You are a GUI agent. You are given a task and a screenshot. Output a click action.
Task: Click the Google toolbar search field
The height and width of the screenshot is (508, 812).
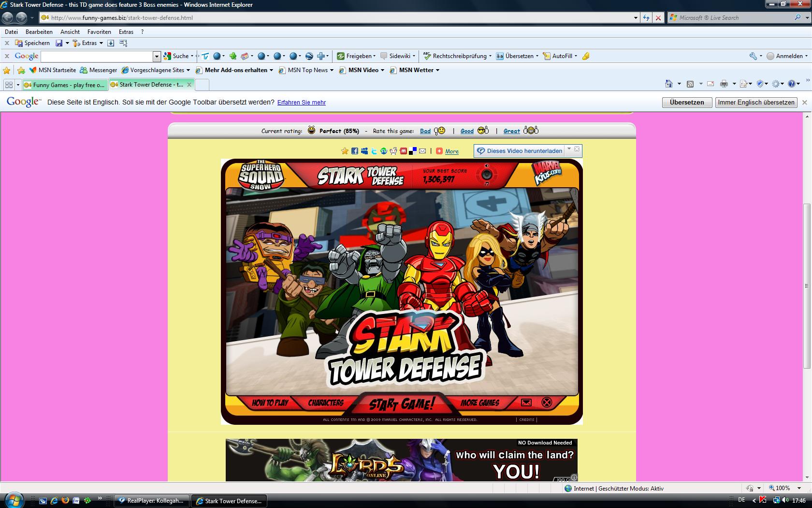pyautogui.click(x=97, y=57)
